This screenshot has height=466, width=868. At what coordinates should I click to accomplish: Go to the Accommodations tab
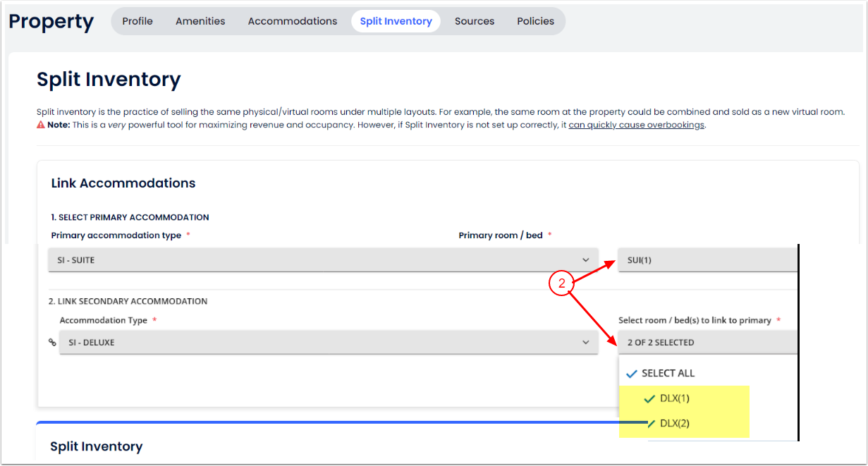tap(293, 21)
